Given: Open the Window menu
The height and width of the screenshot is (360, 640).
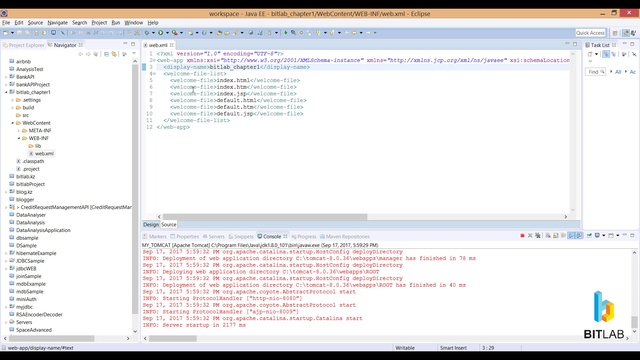Looking at the screenshot, I should (x=133, y=23).
